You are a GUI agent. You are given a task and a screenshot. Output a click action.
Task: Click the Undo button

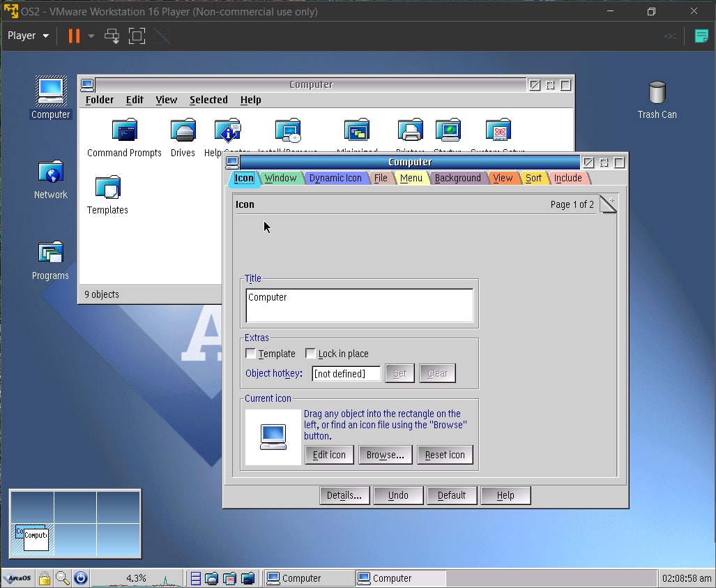(x=398, y=495)
